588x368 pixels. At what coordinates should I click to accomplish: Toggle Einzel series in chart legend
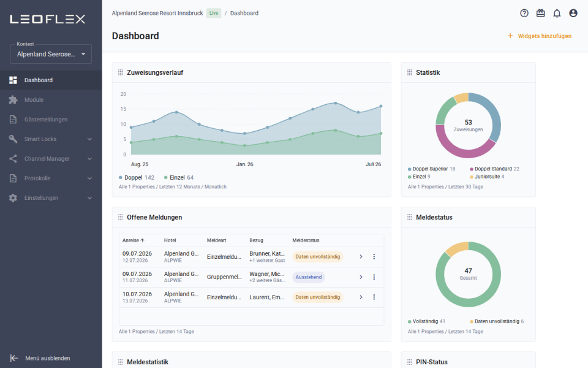click(x=179, y=178)
